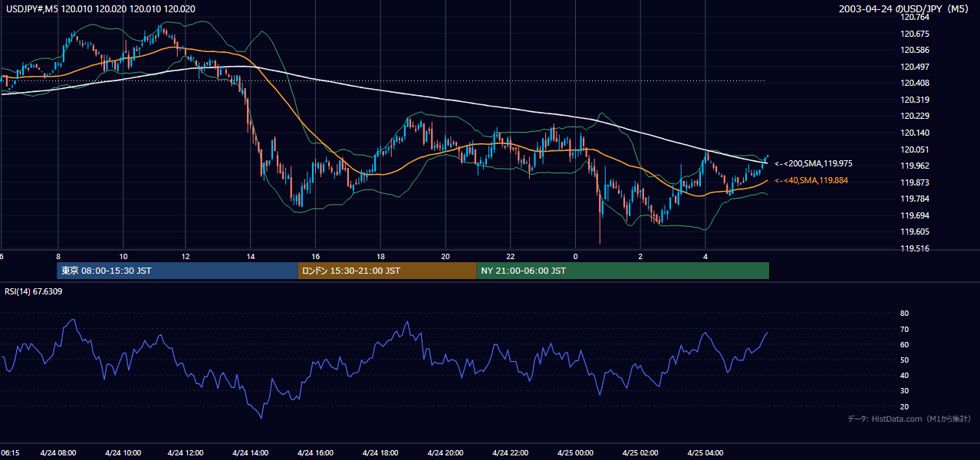
Task: Click the RSI(14) 67.6309 indicator label
Action: pos(34,292)
